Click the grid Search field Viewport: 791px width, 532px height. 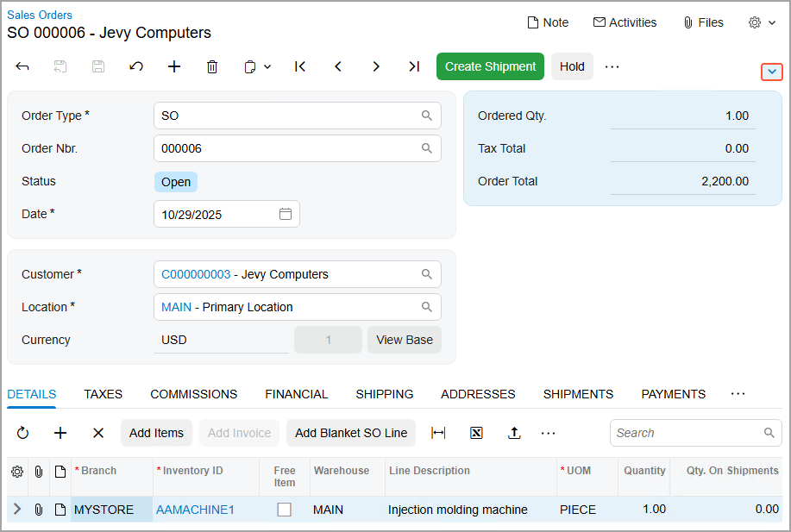695,433
